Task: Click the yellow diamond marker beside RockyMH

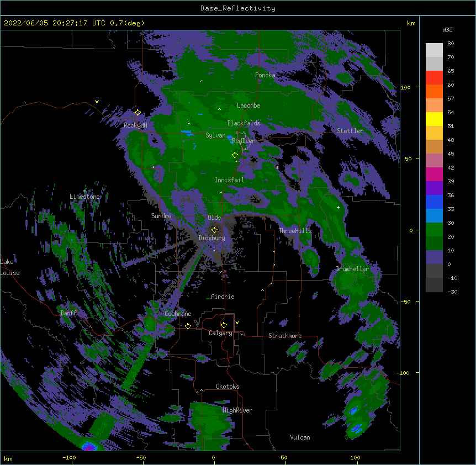Action: [137, 113]
